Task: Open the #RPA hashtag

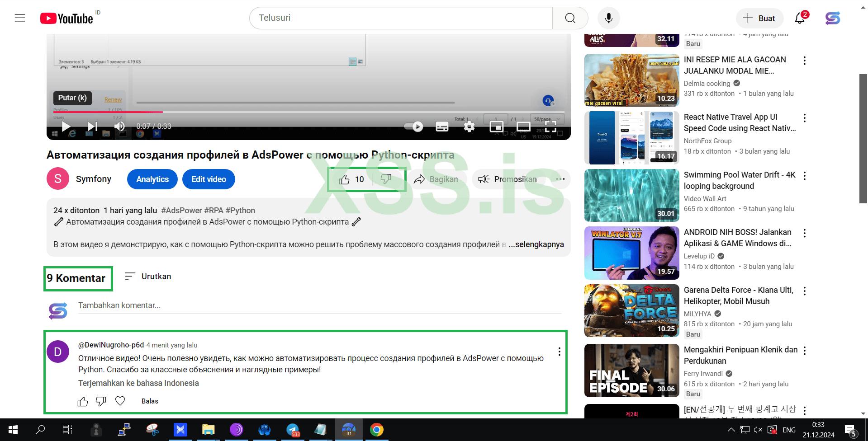Action: (x=213, y=211)
